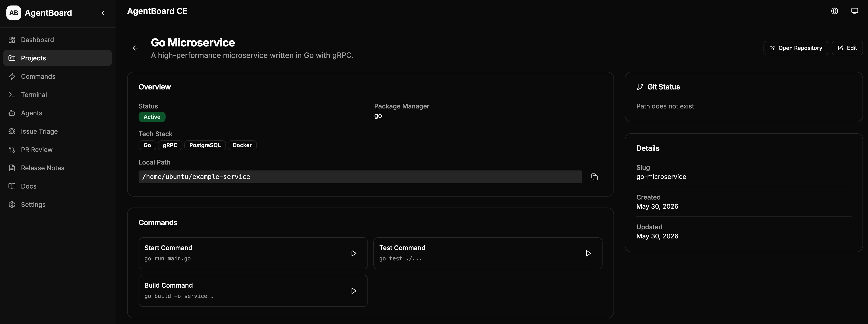This screenshot has width=868, height=324.
Task: Open the language globe menu
Action: [834, 11]
